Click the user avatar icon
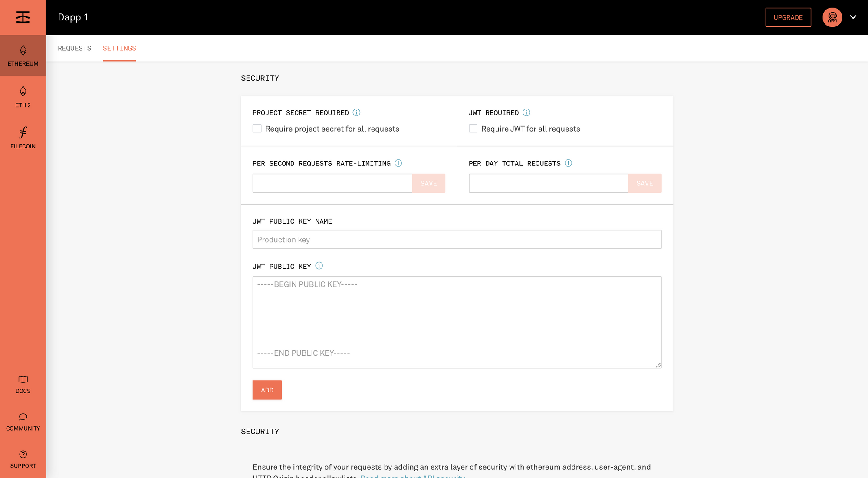Image resolution: width=868 pixels, height=478 pixels. (832, 17)
